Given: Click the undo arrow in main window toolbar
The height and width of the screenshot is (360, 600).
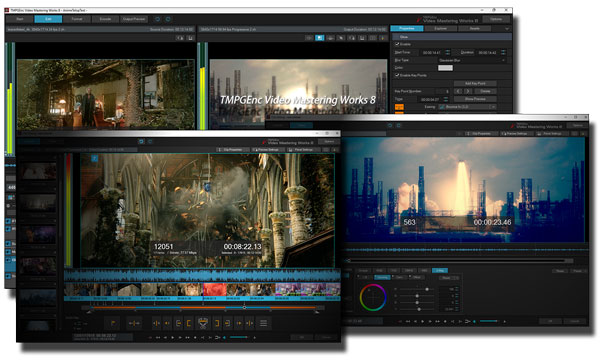Looking at the screenshot, I should 158,19.
